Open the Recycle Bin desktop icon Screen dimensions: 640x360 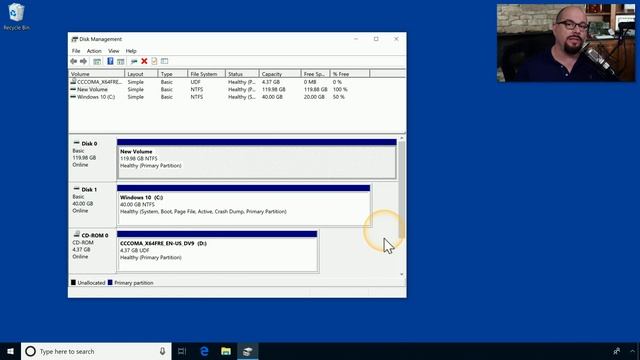point(16,16)
